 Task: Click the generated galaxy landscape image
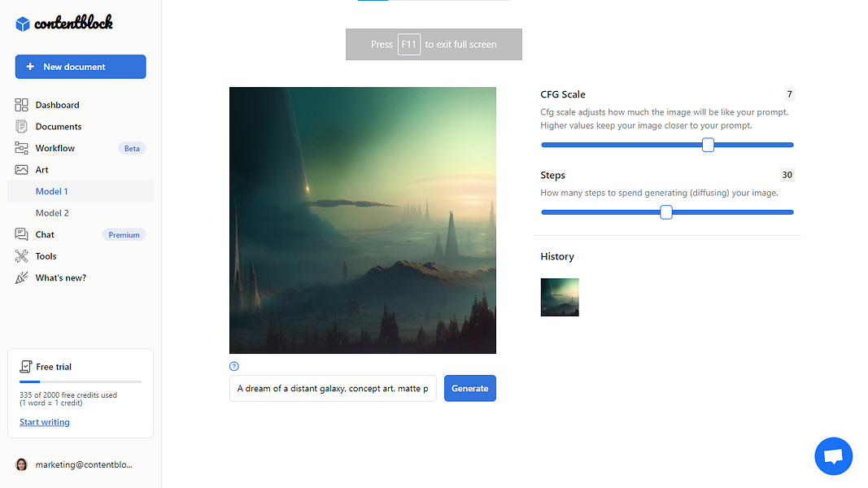[363, 220]
